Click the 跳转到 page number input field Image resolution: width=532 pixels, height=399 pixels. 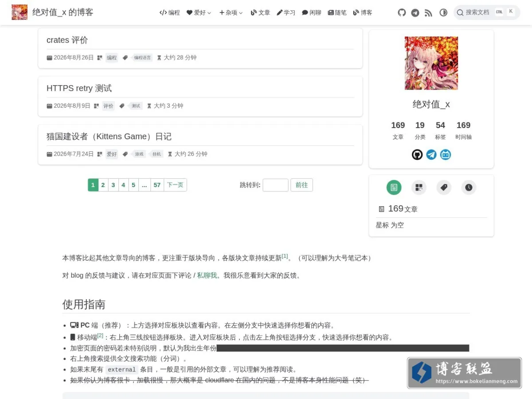(x=275, y=185)
